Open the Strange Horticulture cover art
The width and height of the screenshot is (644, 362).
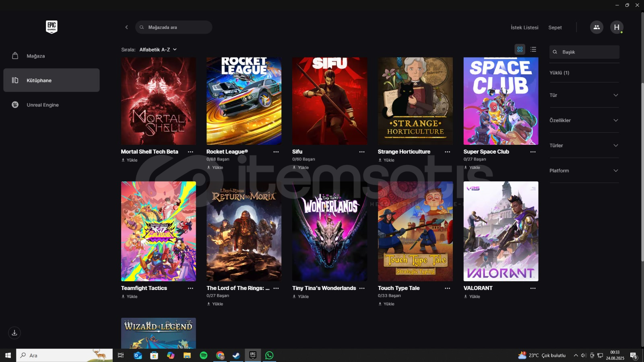(415, 101)
